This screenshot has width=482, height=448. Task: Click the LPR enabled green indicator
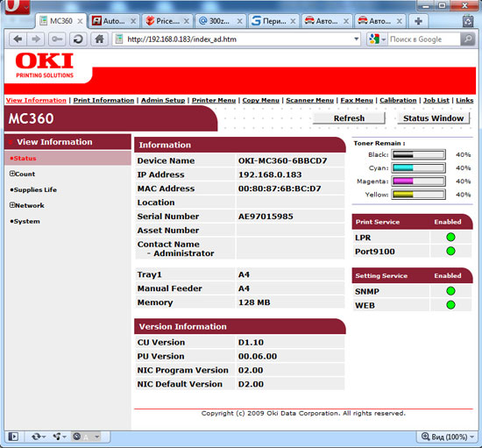pyautogui.click(x=450, y=237)
